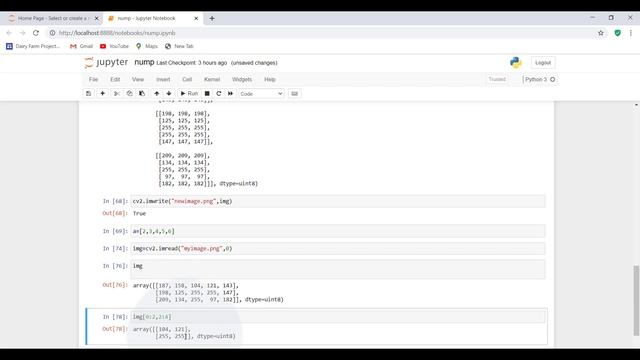Reload the current page
This screenshot has width=640, height=360.
(x=36, y=33)
